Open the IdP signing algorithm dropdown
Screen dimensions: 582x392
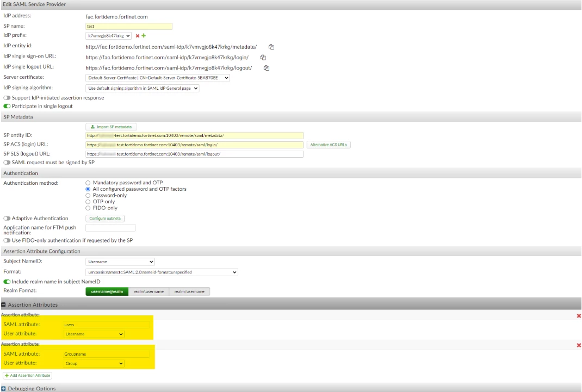(143, 88)
